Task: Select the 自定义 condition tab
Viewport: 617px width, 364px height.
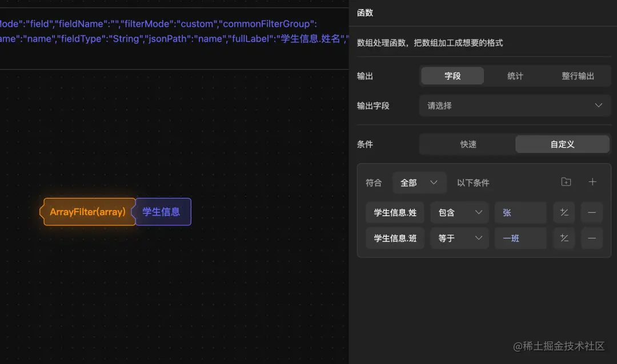Action: coord(562,144)
